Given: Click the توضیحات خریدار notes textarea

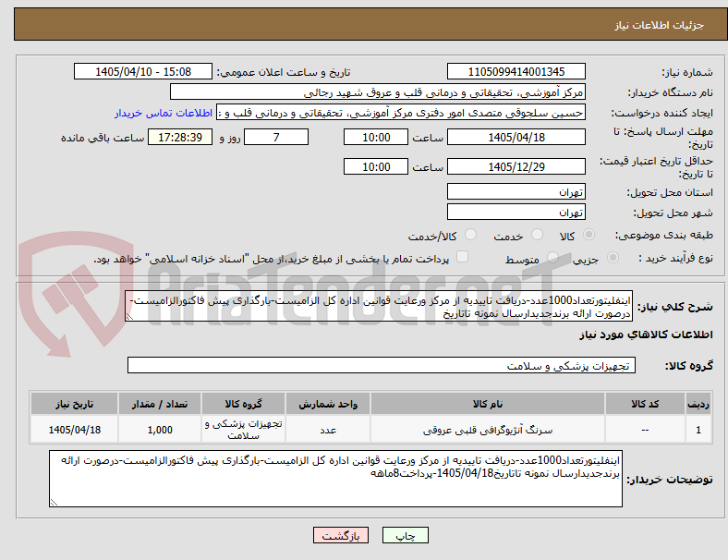Looking at the screenshot, I should tap(335, 479).
